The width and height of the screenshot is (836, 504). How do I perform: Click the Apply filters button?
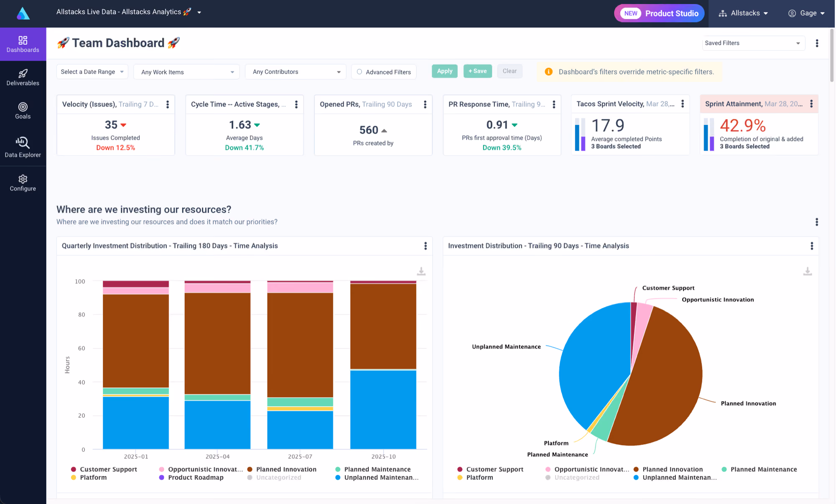(x=445, y=71)
